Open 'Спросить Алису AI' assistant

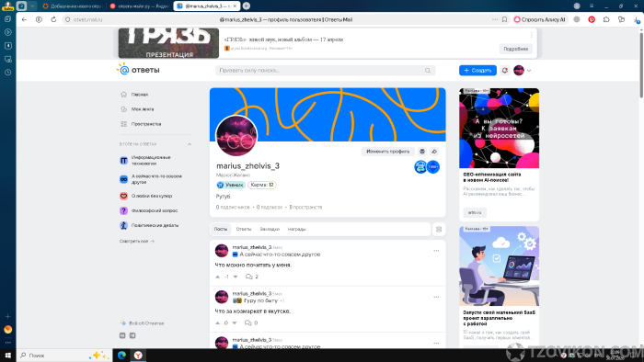(540, 19)
